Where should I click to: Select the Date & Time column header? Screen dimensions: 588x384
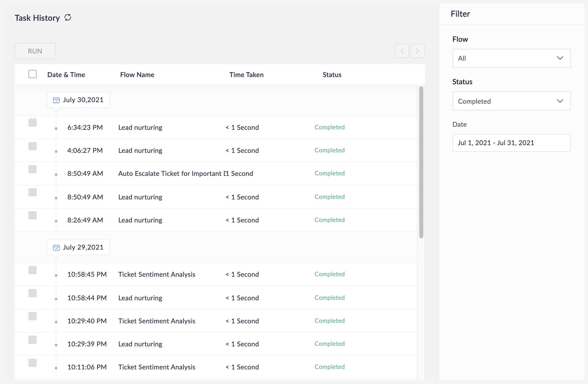pyautogui.click(x=66, y=74)
